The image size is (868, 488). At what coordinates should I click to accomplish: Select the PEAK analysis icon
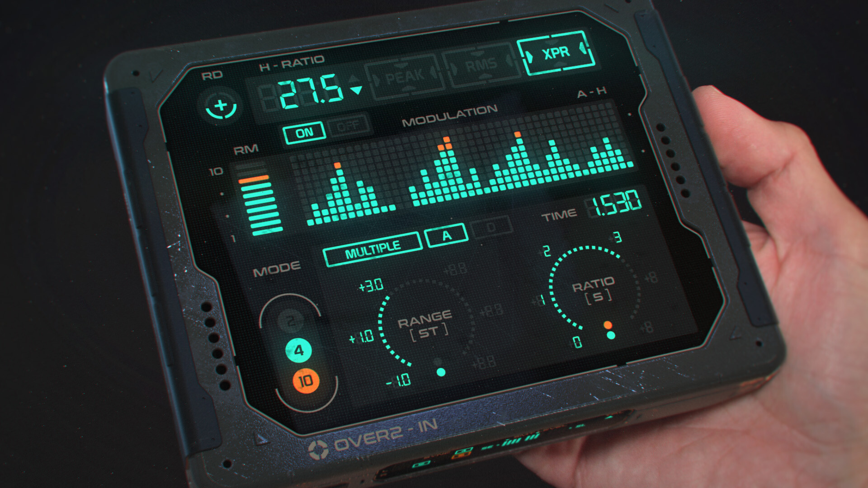coord(400,70)
